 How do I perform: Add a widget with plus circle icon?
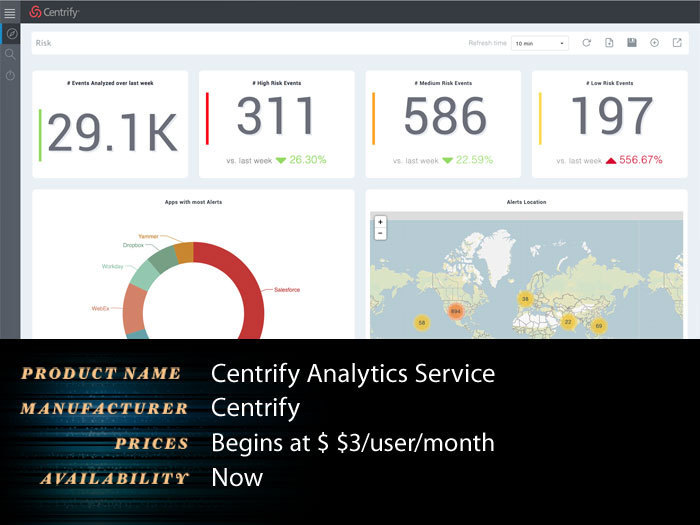(x=654, y=43)
